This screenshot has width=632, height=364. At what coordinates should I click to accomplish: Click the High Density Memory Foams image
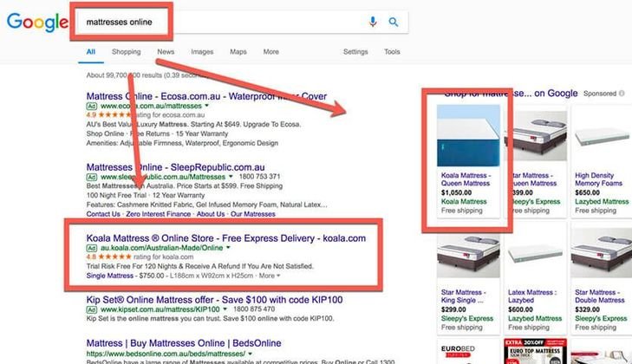[602, 135]
